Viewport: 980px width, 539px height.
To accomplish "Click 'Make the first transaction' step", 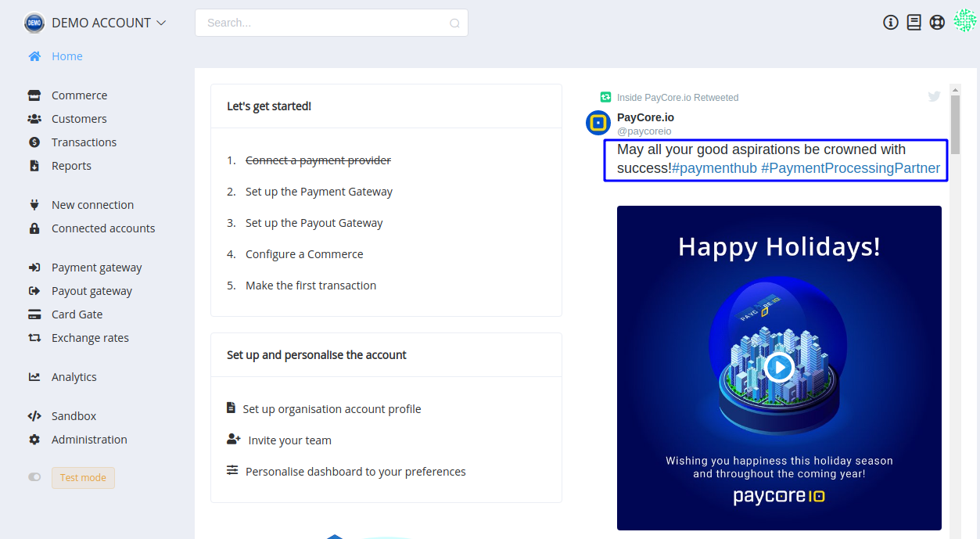I will [x=311, y=286].
